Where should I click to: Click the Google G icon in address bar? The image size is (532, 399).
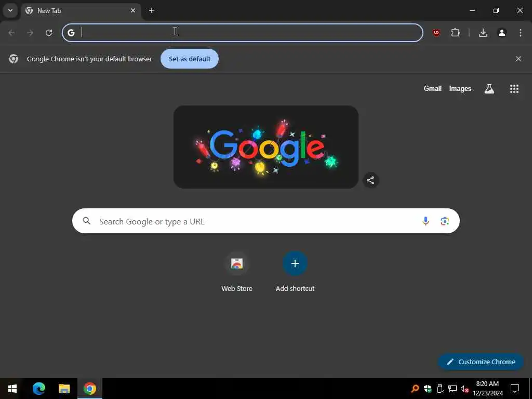click(x=71, y=33)
